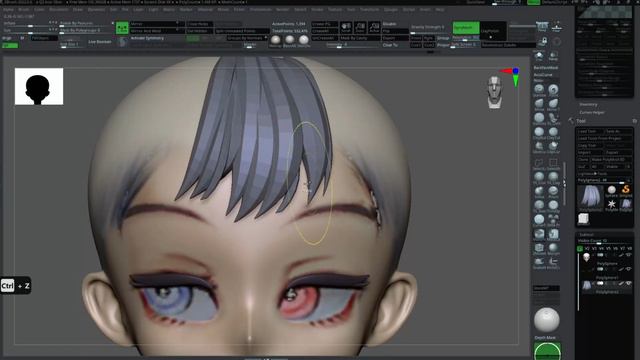Click the Clone tool button
The width and height of the screenshot is (640, 360).
tap(583, 160)
